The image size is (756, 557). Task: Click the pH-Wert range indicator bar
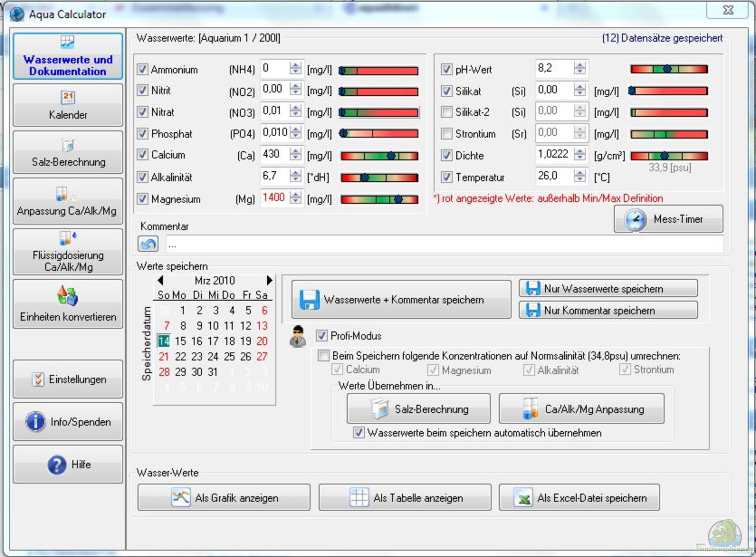(669, 69)
